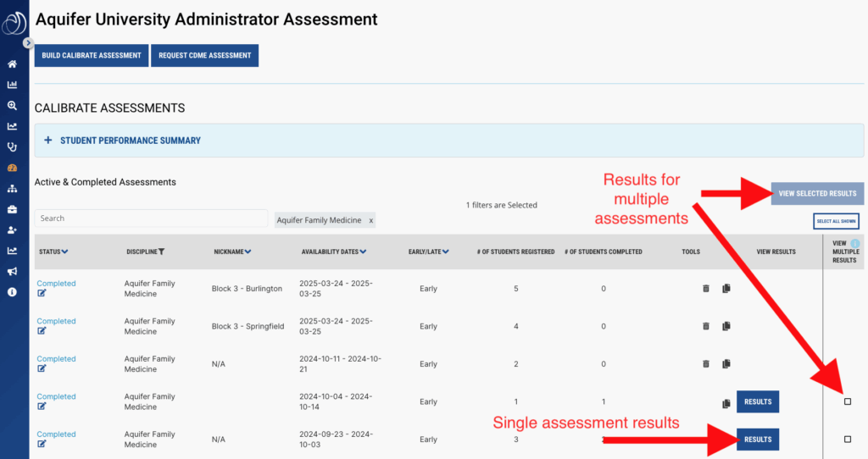The image size is (868, 459).
Task: Delete the Block 3 - Burlington assessment
Action: point(706,288)
